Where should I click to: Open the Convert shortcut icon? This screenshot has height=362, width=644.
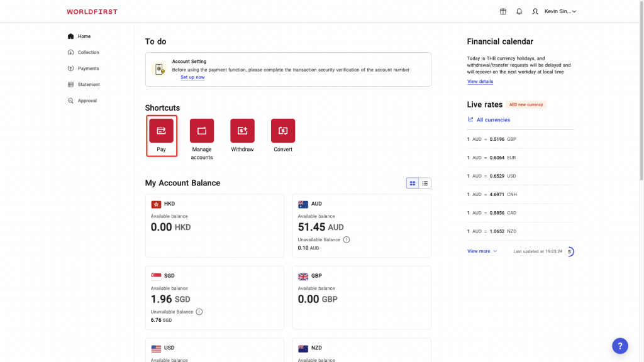pos(282,130)
